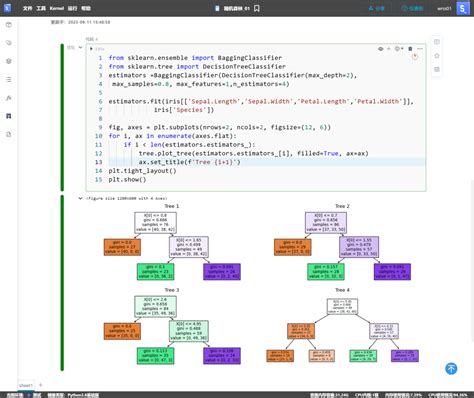474x398 pixels.
Task: Click the figure size output text
Action: 127,198
